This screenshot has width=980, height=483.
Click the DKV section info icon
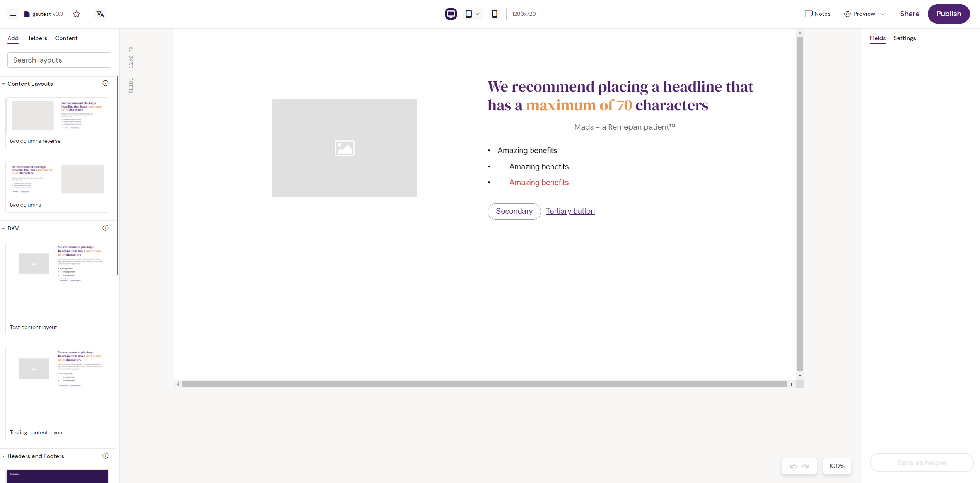click(105, 228)
